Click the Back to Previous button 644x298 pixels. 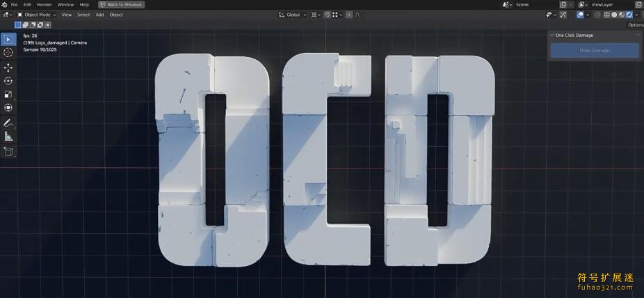click(x=121, y=5)
